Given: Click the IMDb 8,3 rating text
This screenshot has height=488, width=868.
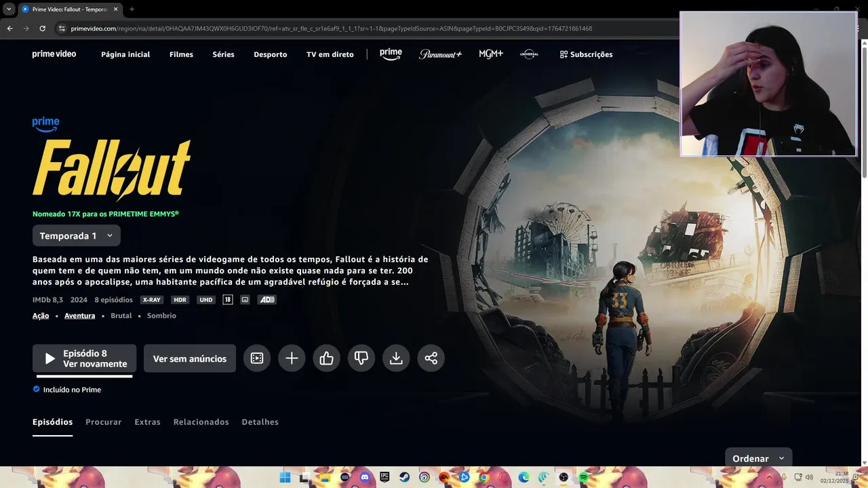Looking at the screenshot, I should click(47, 300).
